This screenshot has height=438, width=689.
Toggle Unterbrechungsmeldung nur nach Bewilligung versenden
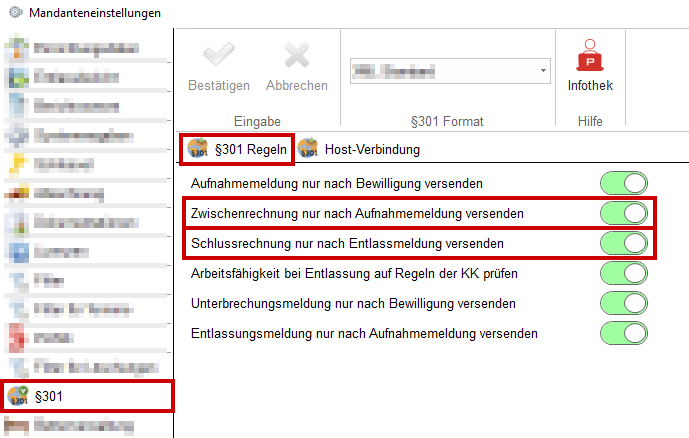tap(624, 303)
